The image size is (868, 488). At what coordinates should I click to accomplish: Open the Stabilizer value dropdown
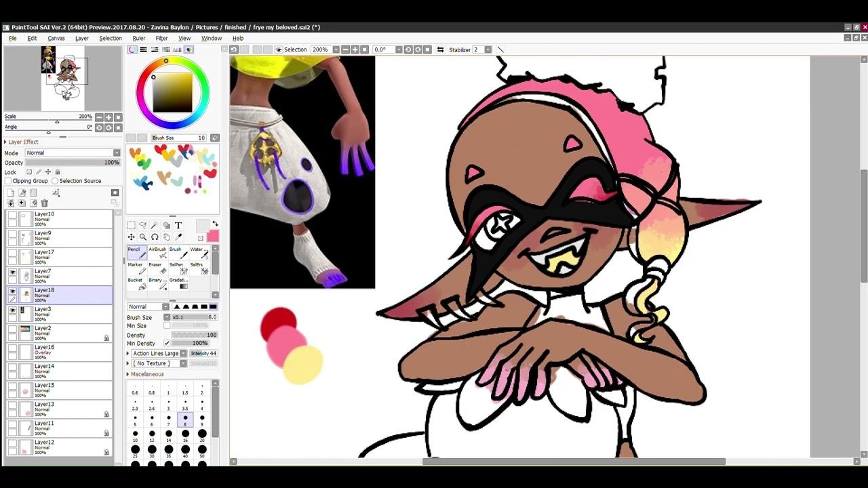coord(488,49)
